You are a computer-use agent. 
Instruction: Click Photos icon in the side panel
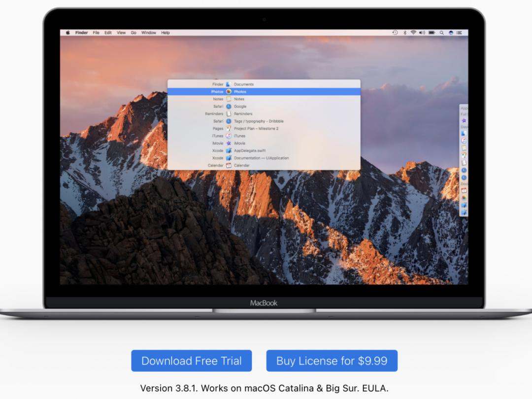pyautogui.click(x=464, y=198)
